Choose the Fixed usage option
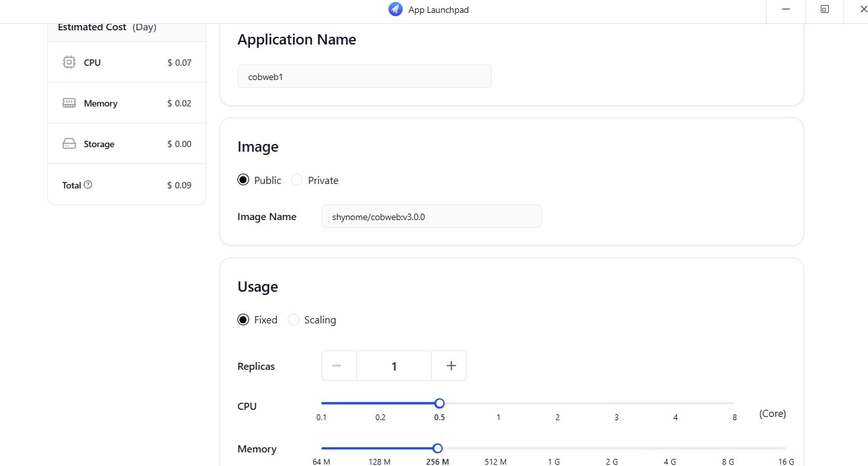Viewport: 868px width, 466px height. pyautogui.click(x=243, y=319)
